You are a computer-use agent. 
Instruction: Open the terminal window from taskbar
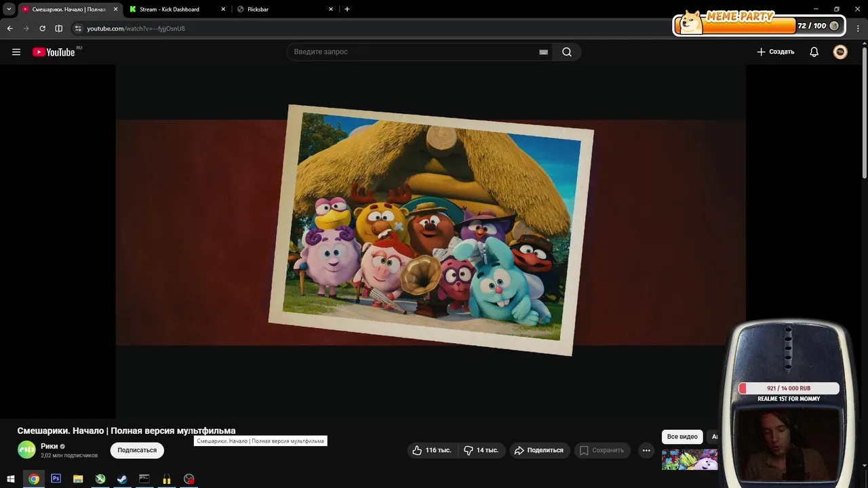pyautogui.click(x=144, y=479)
